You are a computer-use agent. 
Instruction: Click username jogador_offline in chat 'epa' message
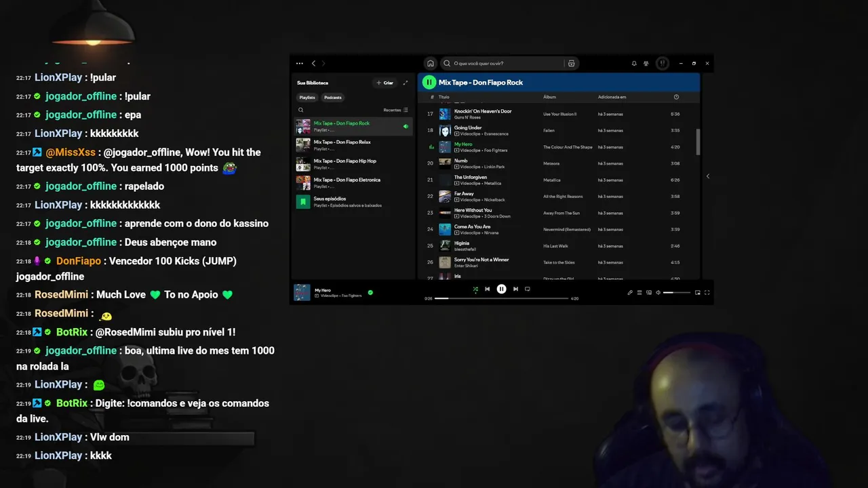pos(81,115)
